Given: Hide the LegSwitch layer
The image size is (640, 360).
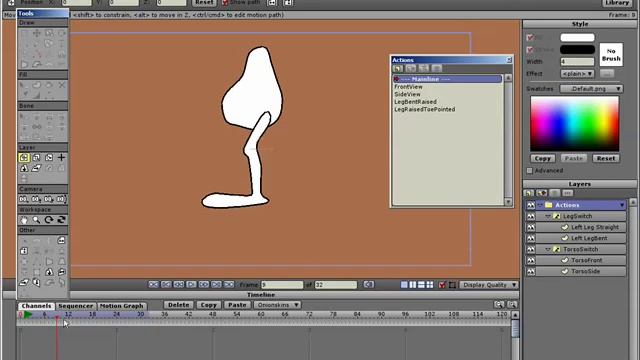Looking at the screenshot, I should (531, 216).
